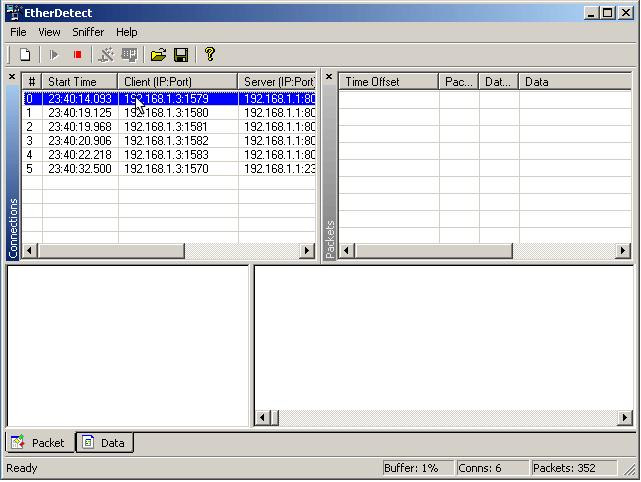Click right arrow of Connections horizontal scrollbar
The image size is (641, 482).
(x=307, y=251)
